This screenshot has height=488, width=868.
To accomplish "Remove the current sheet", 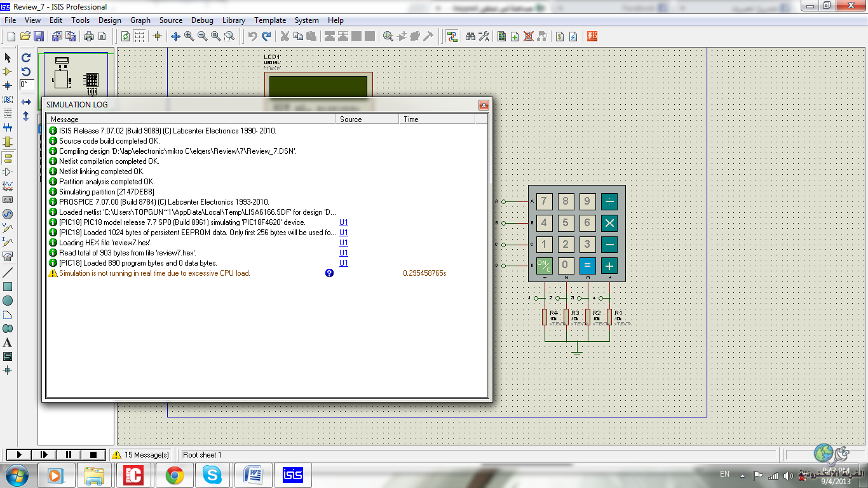I will pyautogui.click(x=528, y=36).
